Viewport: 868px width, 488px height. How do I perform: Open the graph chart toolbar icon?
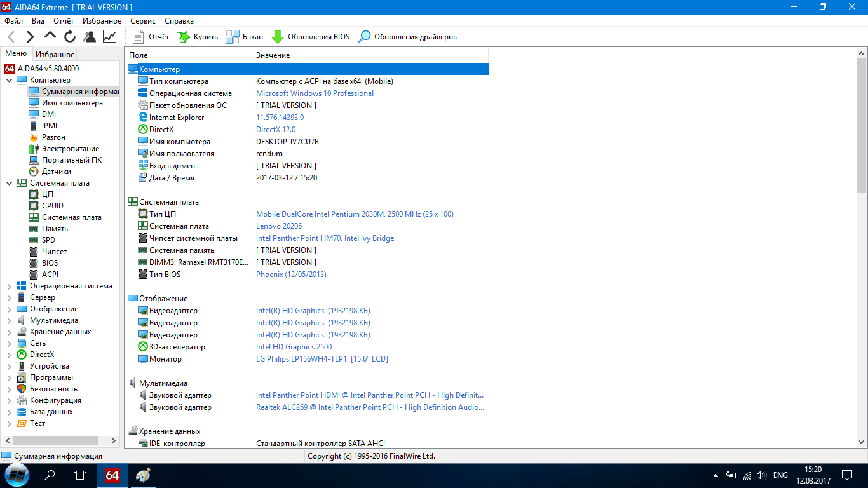[x=109, y=37]
